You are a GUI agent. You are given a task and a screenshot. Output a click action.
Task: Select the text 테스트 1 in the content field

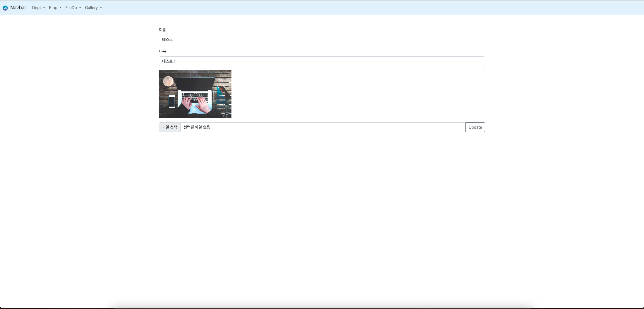(x=169, y=61)
